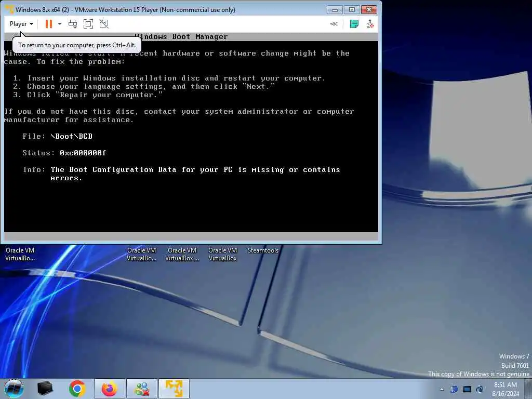Send Ctrl+Alt+Del to the virtual machine
This screenshot has width=532, height=399.
click(x=73, y=24)
